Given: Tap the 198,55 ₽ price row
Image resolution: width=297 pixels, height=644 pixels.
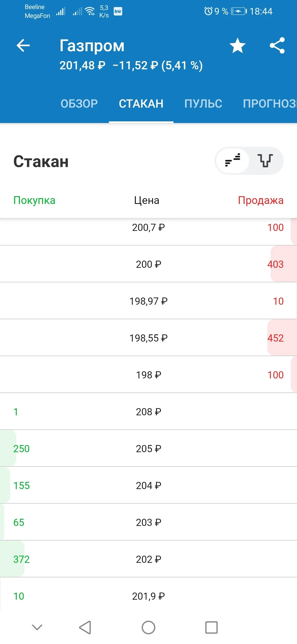Looking at the screenshot, I should pos(148,338).
